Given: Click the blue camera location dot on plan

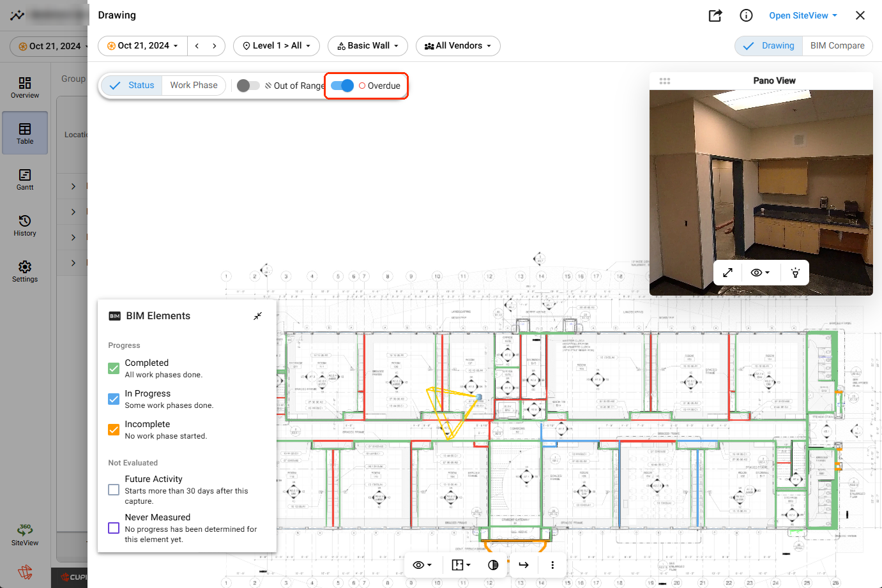Looking at the screenshot, I should tap(479, 397).
